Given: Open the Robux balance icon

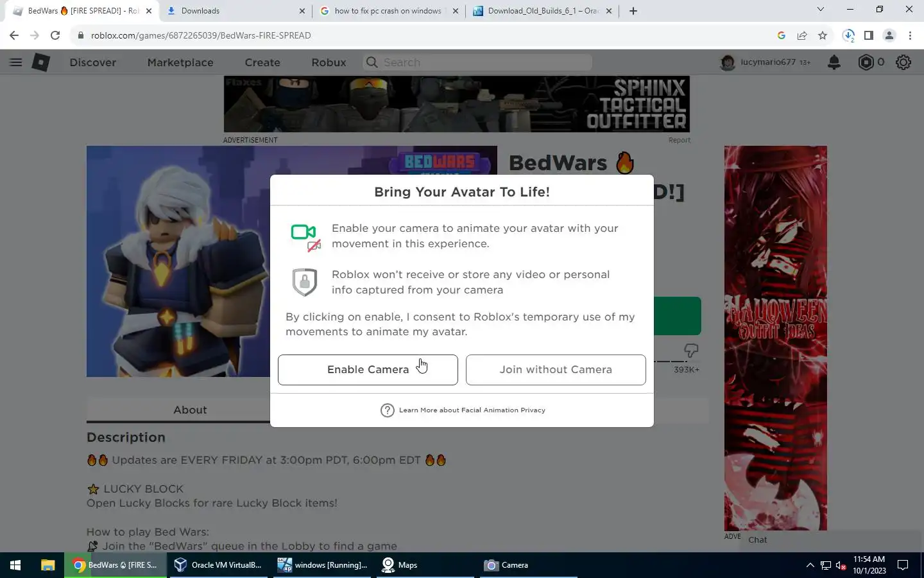Looking at the screenshot, I should 866,62.
